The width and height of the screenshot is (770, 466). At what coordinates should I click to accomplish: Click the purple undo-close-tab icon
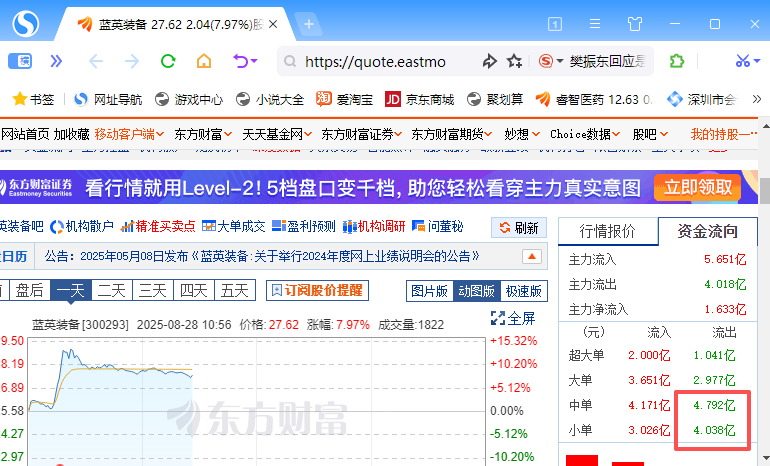tap(241, 61)
